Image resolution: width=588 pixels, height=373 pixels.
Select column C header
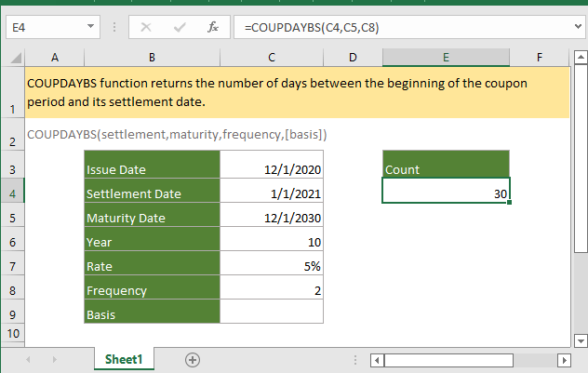coord(272,58)
